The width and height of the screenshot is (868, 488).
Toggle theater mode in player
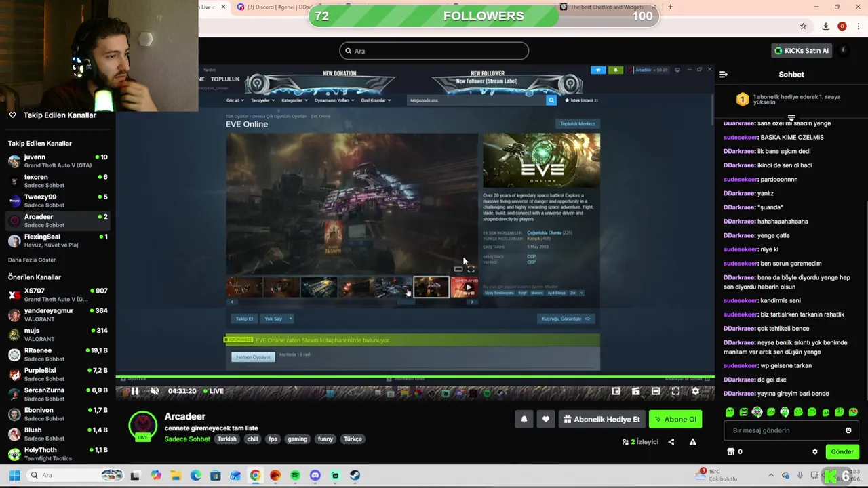tap(656, 391)
